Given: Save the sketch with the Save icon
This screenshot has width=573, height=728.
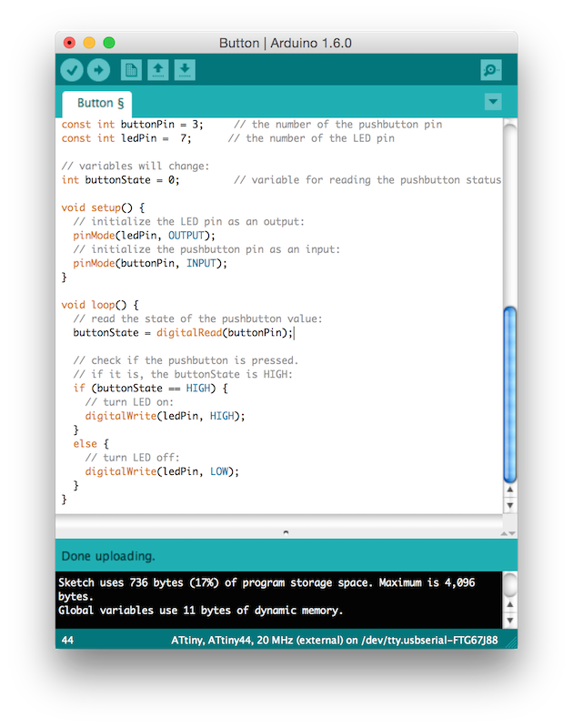Looking at the screenshot, I should coord(185,70).
